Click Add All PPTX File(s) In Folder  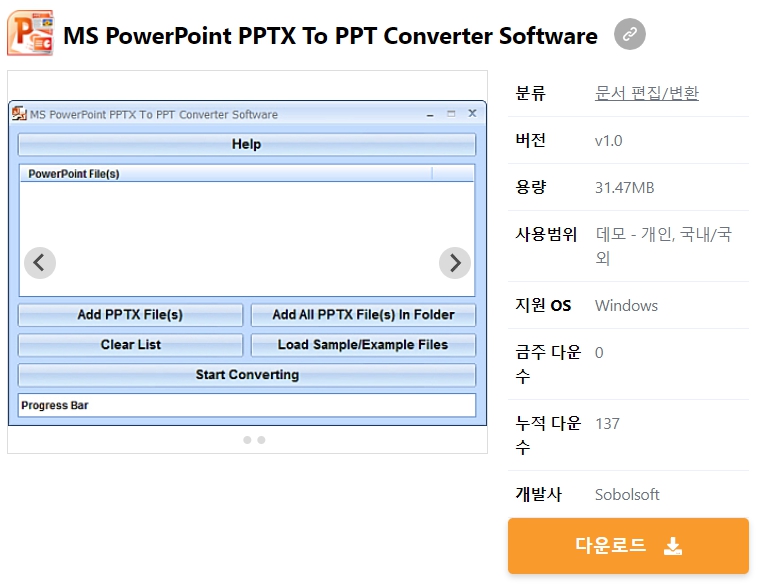(363, 315)
